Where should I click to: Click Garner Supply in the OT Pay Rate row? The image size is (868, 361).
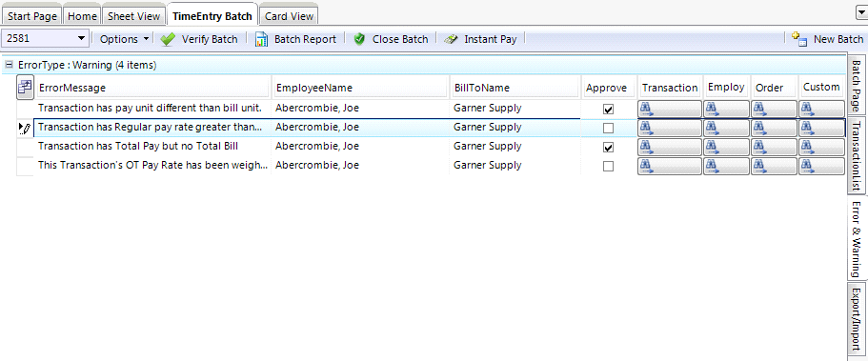pos(487,165)
